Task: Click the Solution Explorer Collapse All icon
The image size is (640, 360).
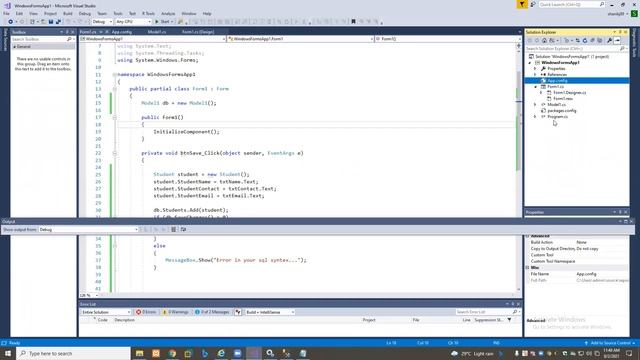Action: pyautogui.click(x=592, y=40)
